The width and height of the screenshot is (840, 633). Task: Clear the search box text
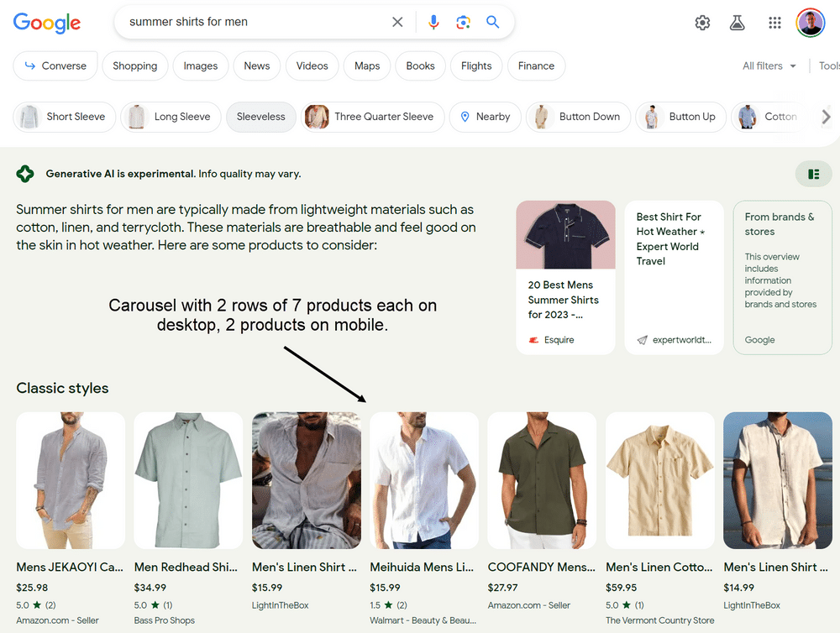(x=397, y=23)
